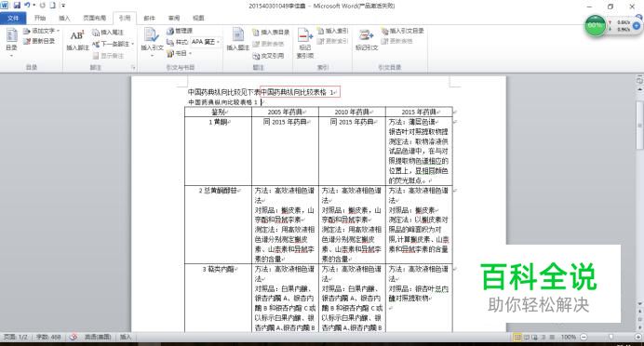The height and width of the screenshot is (346, 644).
Task: Switch to the 邮件 Mailings tab
Action: point(150,18)
